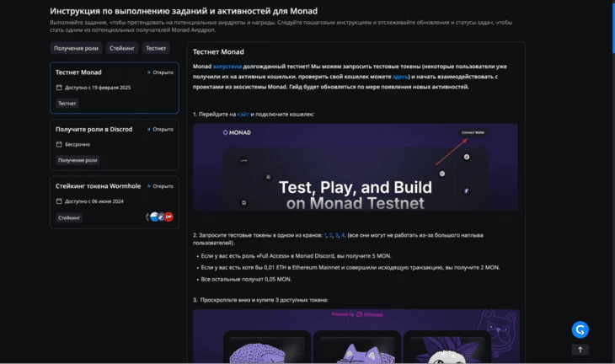This screenshot has width=615, height=364.
Task: Click bullet mentioning Full Access role
Action: click(296, 256)
